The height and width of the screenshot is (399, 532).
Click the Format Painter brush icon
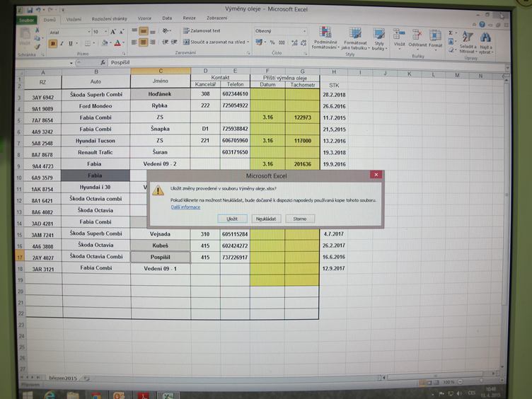tap(37, 46)
